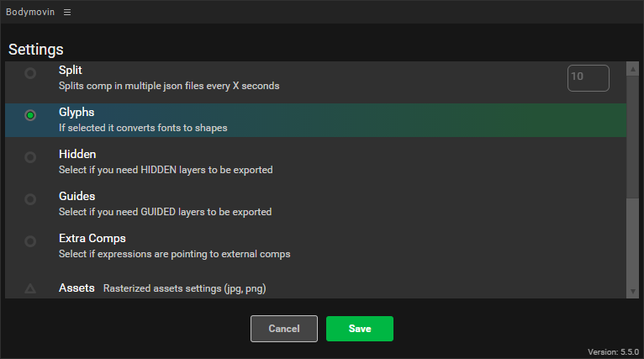Click 'Splits comp in multiple json files' description
The width and height of the screenshot is (644, 359).
169,86
